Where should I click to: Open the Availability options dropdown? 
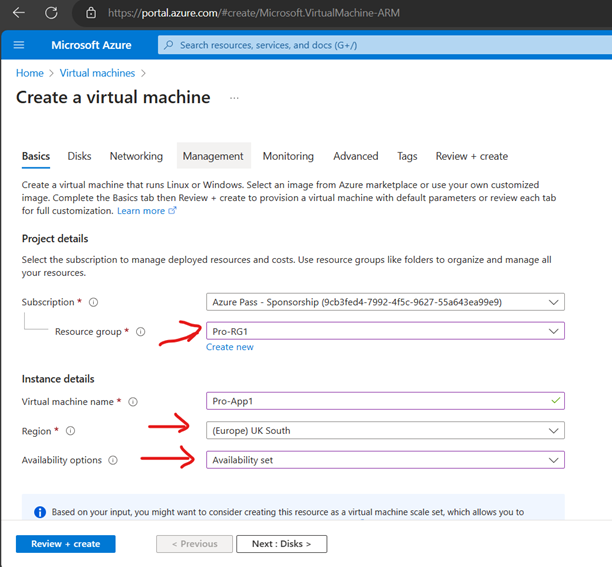(385, 460)
